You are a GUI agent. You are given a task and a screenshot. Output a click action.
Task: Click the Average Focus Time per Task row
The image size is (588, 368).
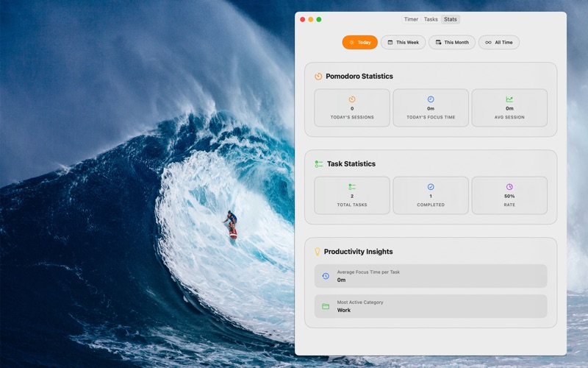431,276
